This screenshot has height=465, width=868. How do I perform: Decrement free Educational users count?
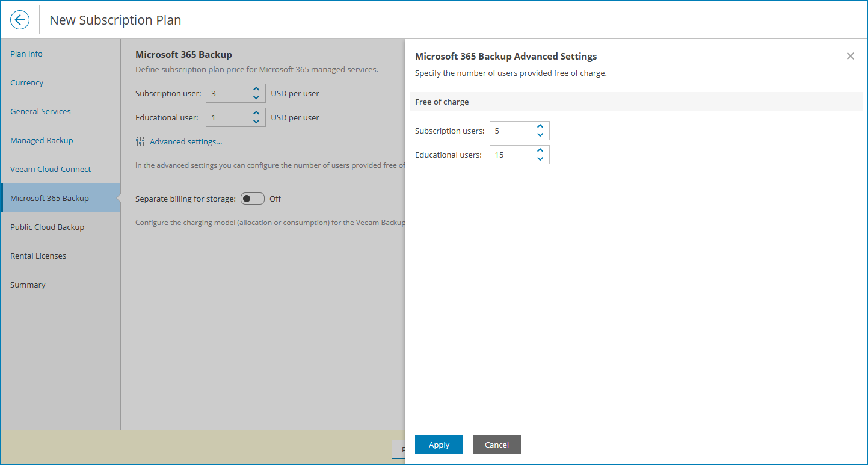pyautogui.click(x=540, y=158)
